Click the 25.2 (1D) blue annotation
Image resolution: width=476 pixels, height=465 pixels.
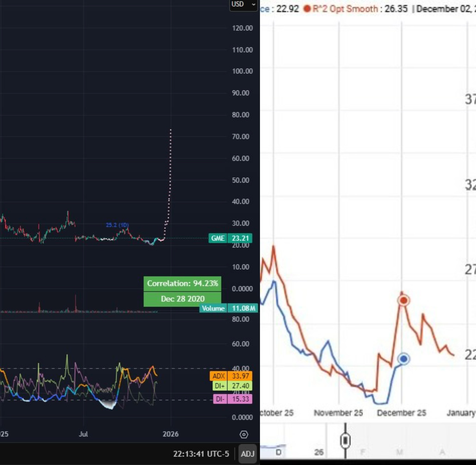click(117, 225)
